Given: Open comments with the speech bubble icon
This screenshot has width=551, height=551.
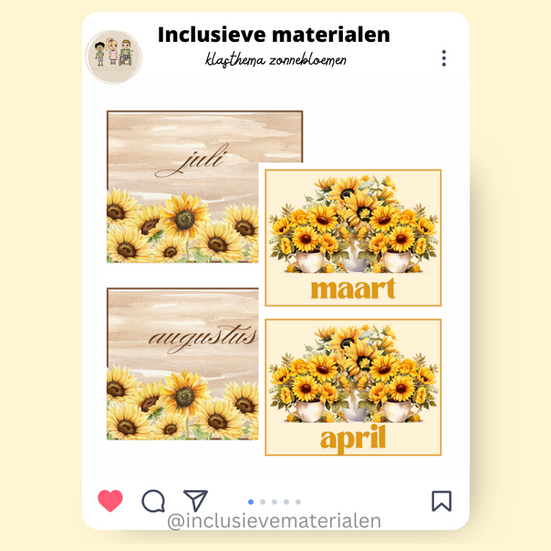Looking at the screenshot, I should [153, 501].
